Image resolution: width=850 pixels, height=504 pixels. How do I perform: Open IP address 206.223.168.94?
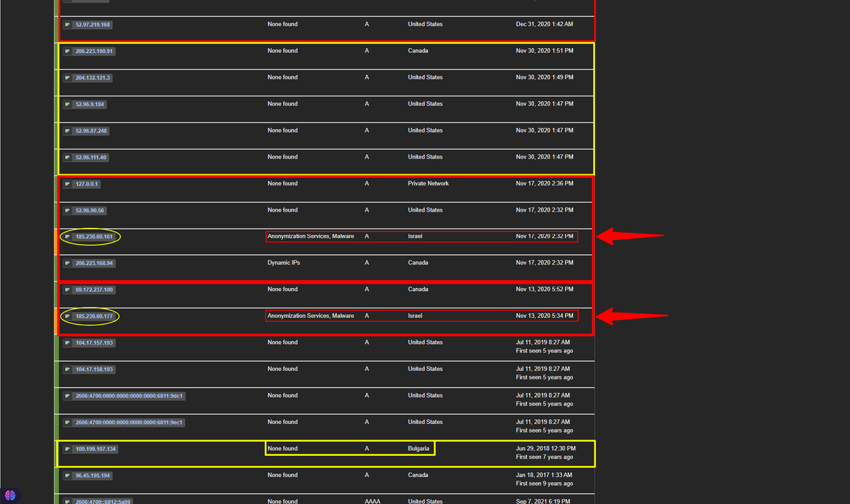pos(93,263)
